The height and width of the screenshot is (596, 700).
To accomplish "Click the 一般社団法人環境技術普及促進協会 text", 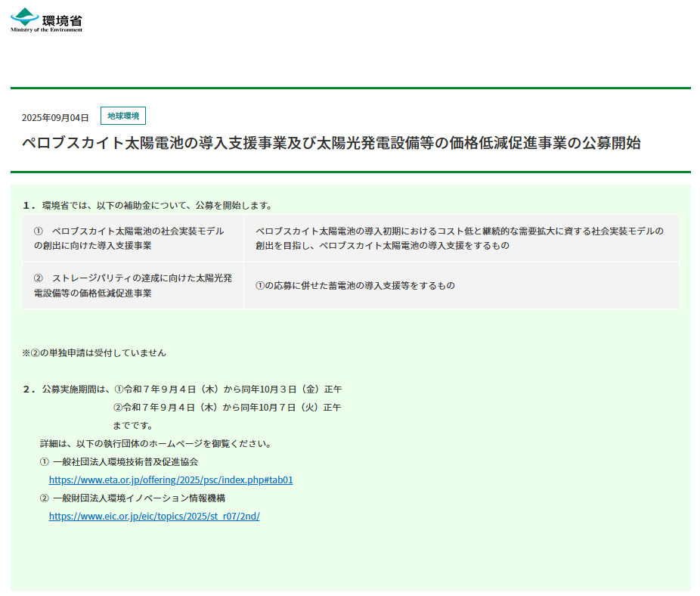I will (x=125, y=461).
